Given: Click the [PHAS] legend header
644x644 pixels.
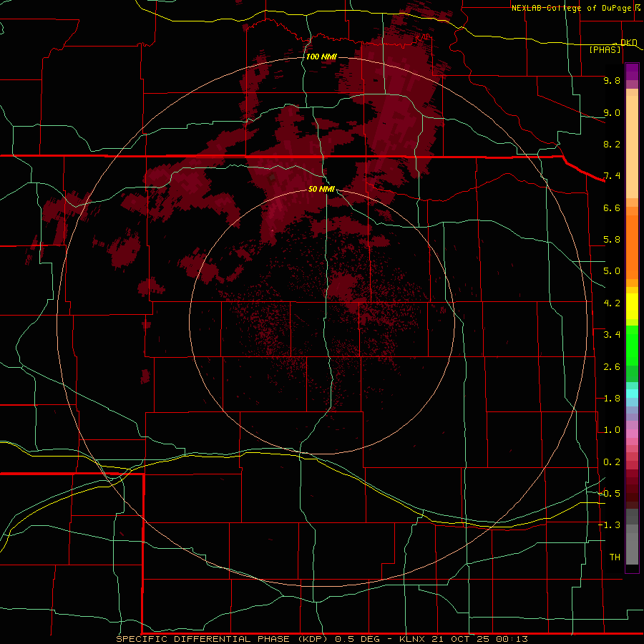Looking at the screenshot, I should [x=605, y=49].
